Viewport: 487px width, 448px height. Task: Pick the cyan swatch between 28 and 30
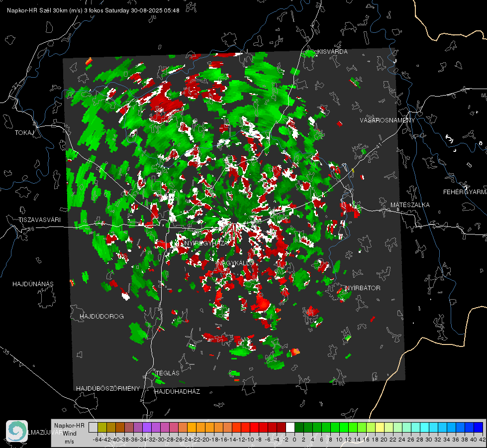[x=425, y=428]
